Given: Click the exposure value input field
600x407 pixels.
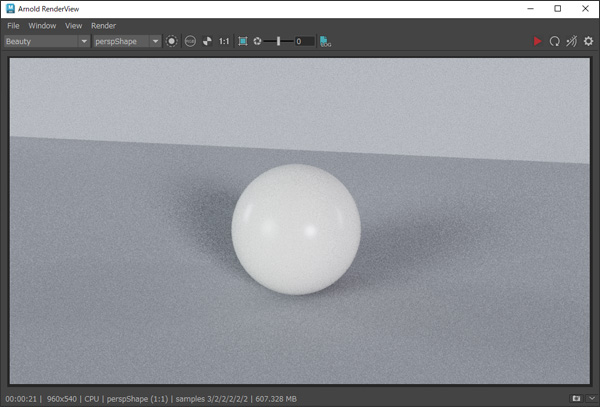Looking at the screenshot, I should (x=304, y=41).
